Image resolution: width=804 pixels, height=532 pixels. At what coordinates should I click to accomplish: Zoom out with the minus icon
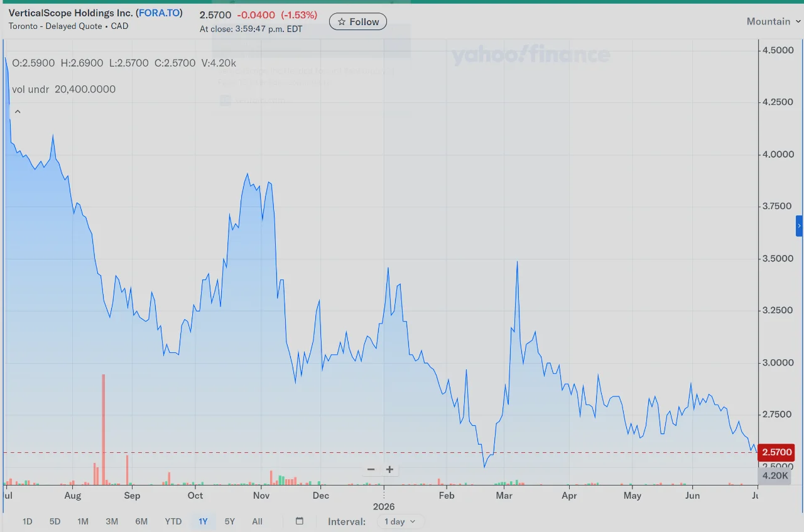point(371,469)
